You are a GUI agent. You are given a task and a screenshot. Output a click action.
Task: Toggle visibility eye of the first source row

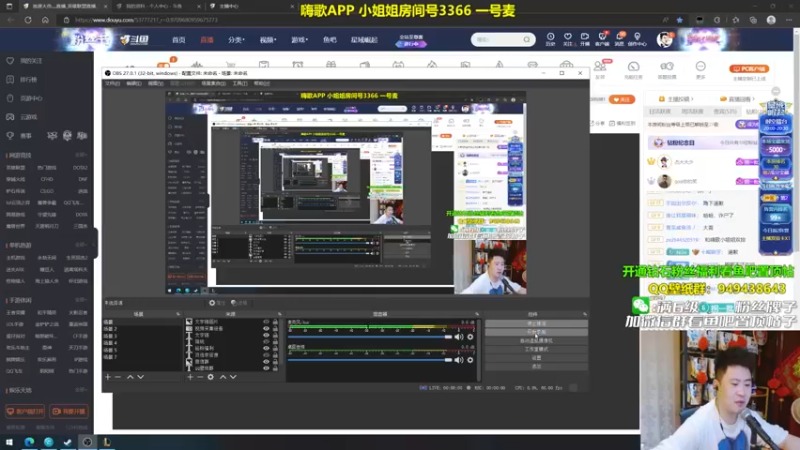click(266, 322)
